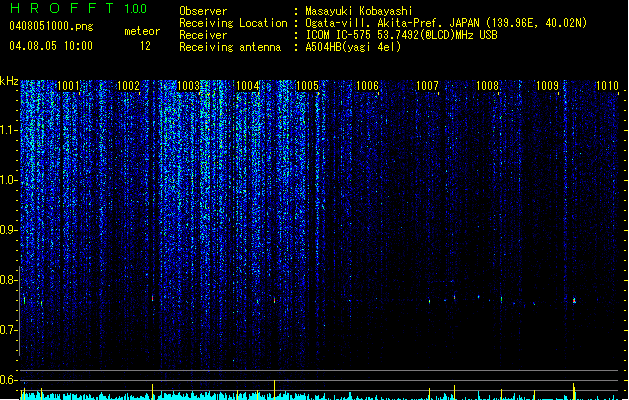The width and height of the screenshot is (629, 400).
Task: Click the bright meteor echo between the 1009 and 1010 markers
Action: (x=574, y=300)
